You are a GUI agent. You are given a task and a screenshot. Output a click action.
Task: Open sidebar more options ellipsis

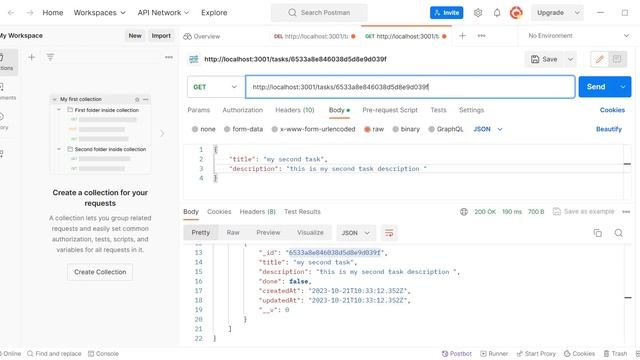coord(169,57)
